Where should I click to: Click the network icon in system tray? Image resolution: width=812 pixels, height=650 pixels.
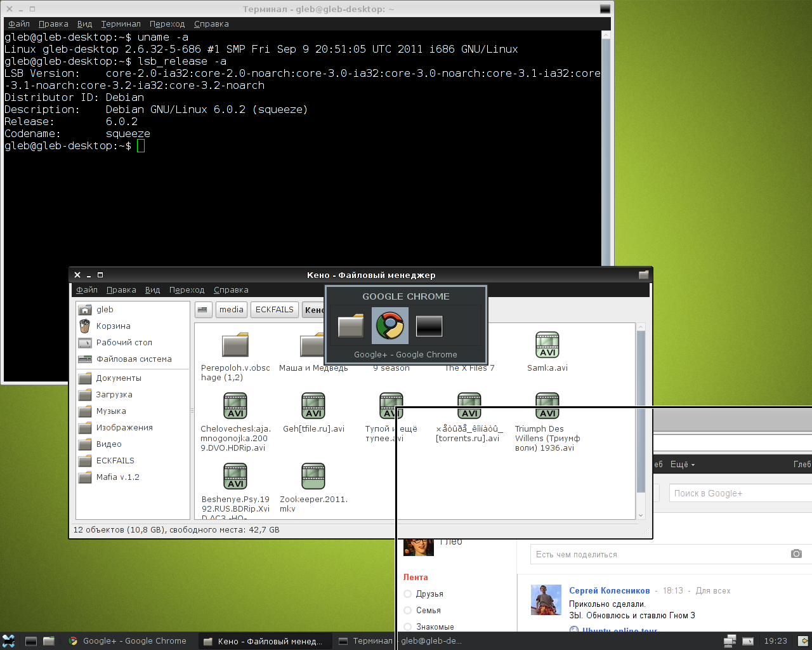coord(730,641)
